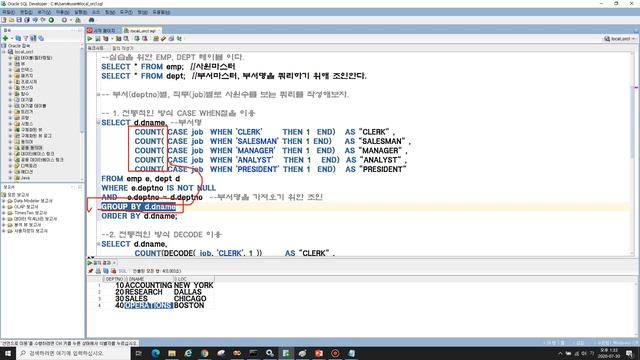Open the dropdown arrow beside New Connection plus
The height and width of the screenshot is (360, 640).
pyautogui.click(x=11, y=38)
